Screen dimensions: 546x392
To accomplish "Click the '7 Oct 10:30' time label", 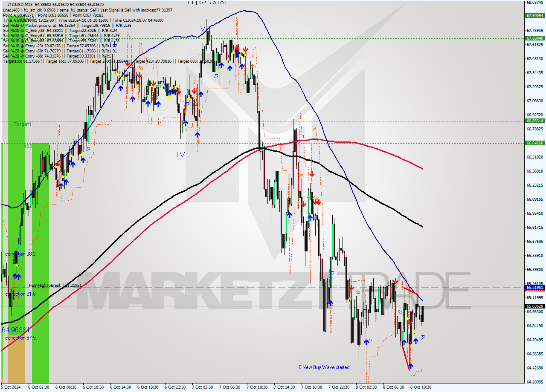I will [x=257, y=387].
